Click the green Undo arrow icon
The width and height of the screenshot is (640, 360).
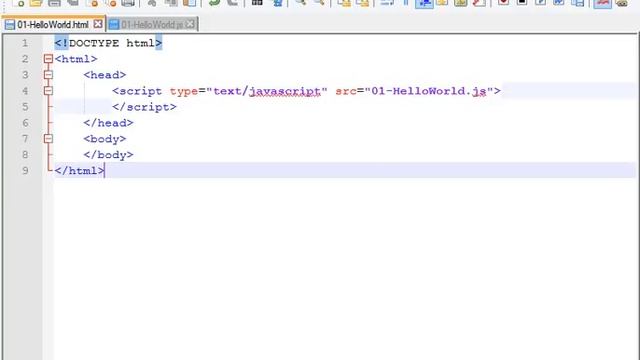[214, 3]
